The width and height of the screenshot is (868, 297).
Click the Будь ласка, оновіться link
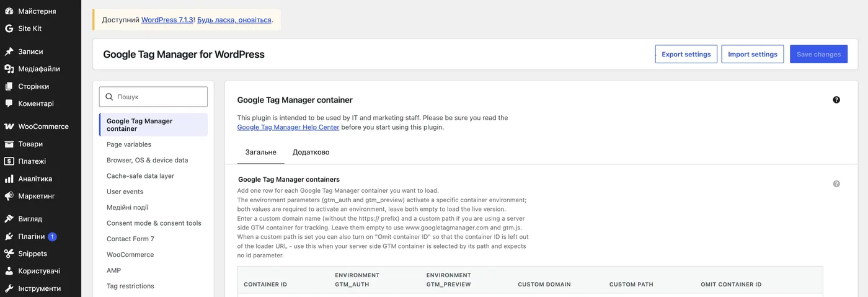234,20
